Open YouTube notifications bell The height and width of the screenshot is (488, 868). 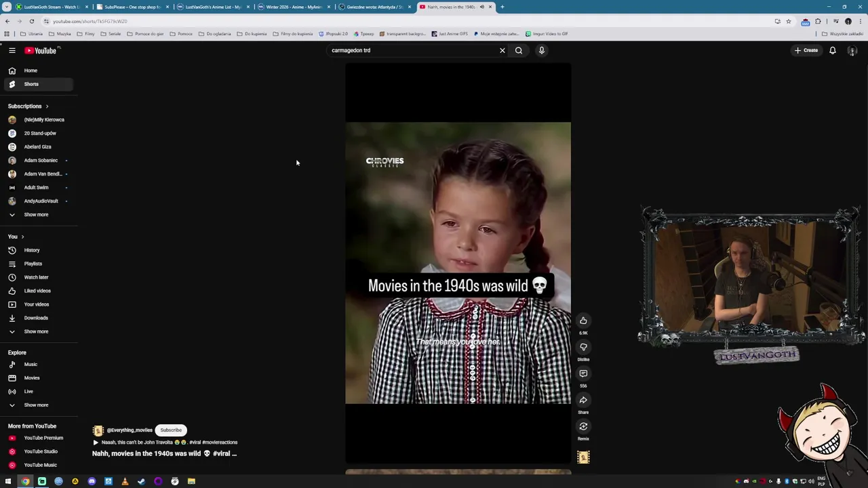click(833, 50)
